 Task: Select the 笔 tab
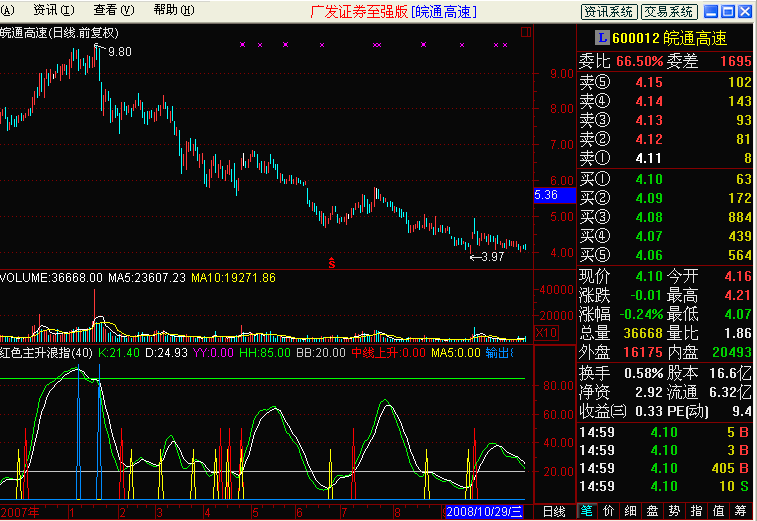pos(587,511)
